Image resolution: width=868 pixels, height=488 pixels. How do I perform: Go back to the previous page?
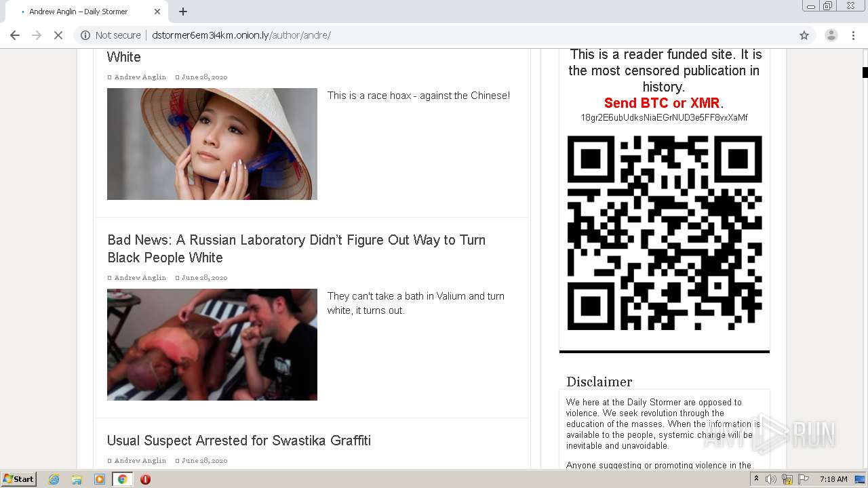click(x=15, y=35)
